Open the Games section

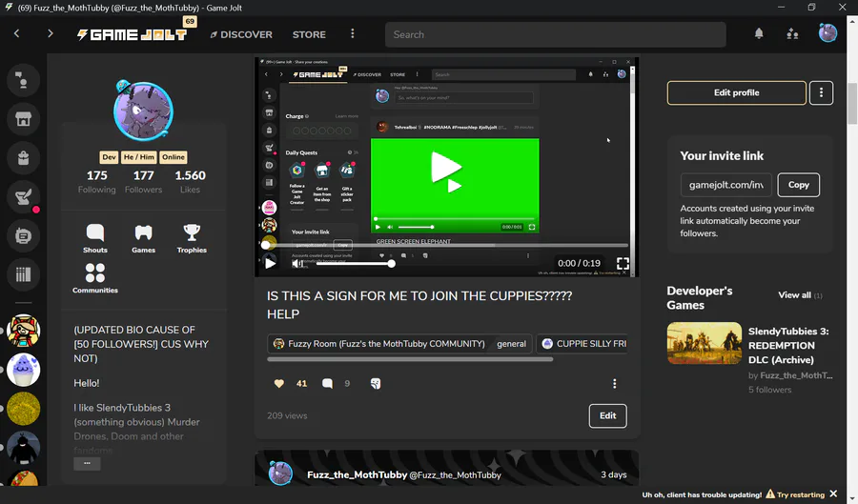(x=143, y=238)
